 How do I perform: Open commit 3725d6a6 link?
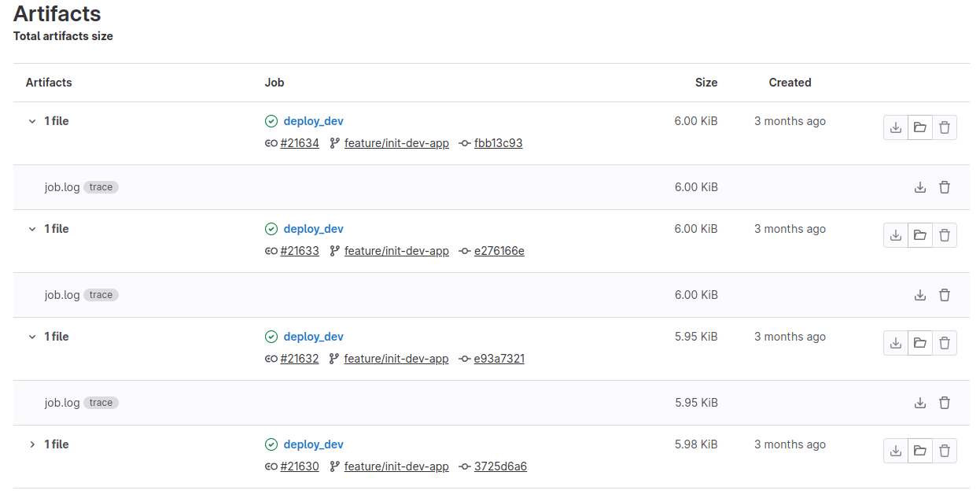[x=500, y=466]
